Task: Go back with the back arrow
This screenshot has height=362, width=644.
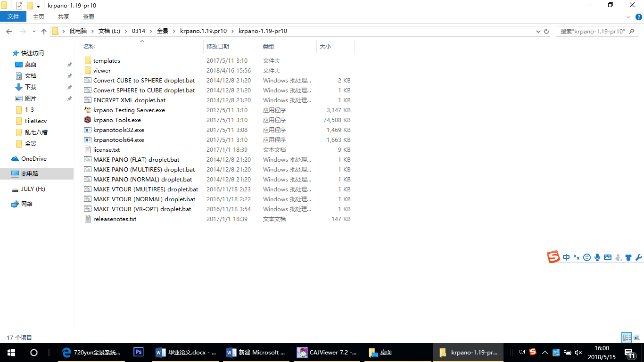Action: [8, 31]
